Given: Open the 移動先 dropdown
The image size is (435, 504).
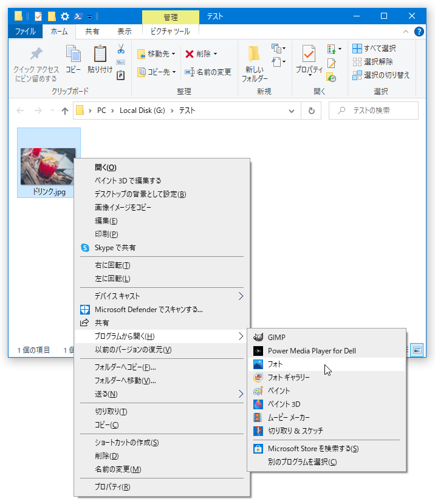Looking at the screenshot, I should click(157, 54).
